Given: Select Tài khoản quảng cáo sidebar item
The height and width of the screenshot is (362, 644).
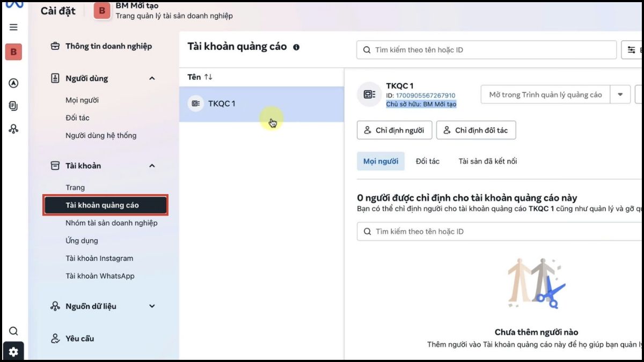Looking at the screenshot, I should [106, 205].
